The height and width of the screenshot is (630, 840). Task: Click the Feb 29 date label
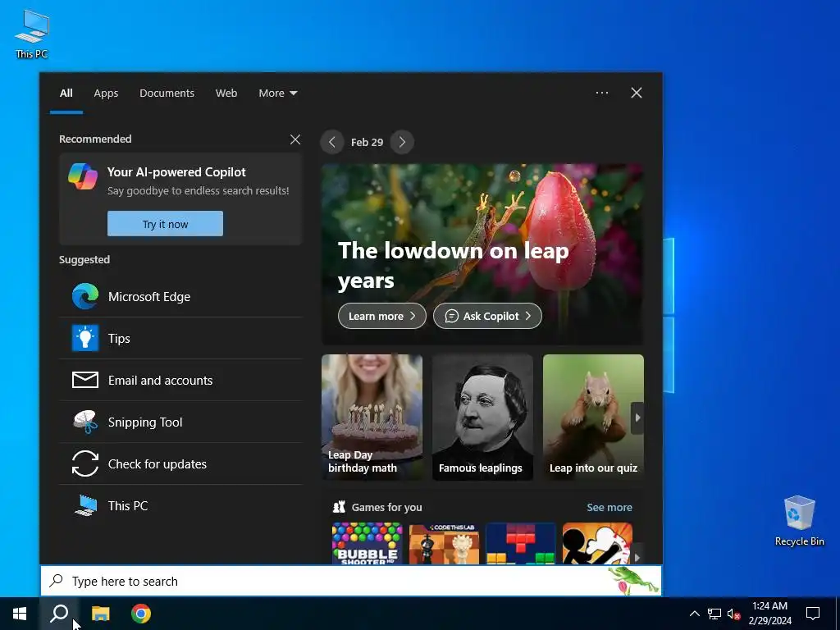click(x=367, y=143)
